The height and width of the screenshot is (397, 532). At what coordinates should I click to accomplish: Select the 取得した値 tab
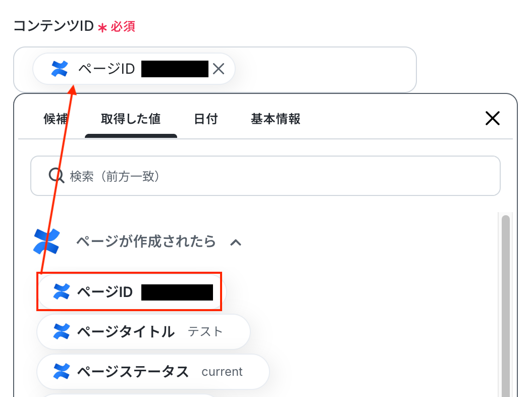[131, 119]
